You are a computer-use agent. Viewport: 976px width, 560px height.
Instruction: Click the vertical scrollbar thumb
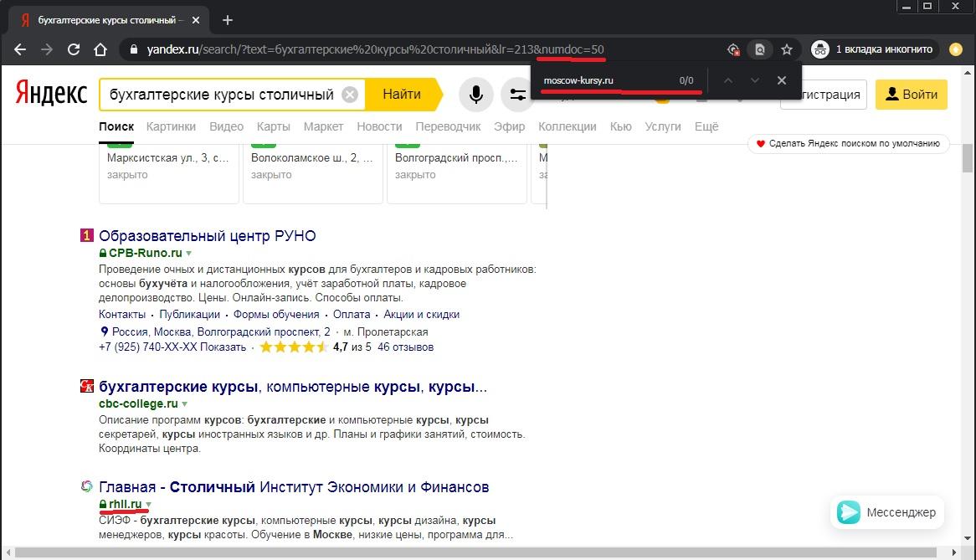tap(968, 158)
